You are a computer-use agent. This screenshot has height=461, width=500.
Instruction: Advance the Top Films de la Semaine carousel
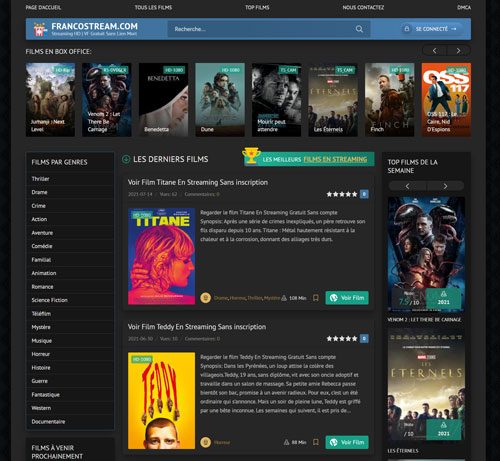click(x=445, y=186)
